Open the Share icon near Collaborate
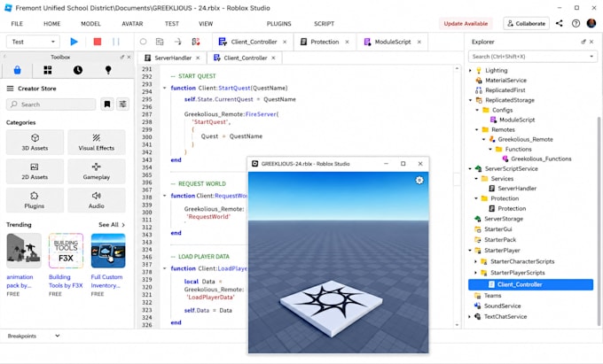 point(560,23)
